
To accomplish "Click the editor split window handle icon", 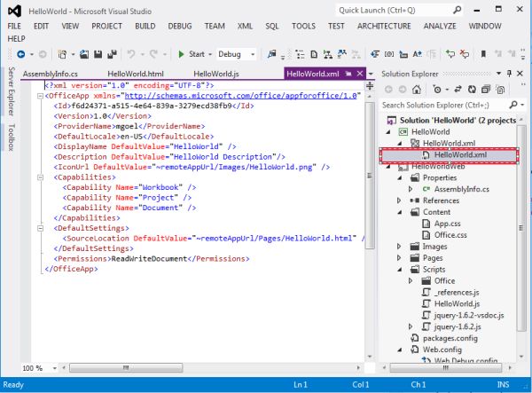I will pyautogui.click(x=370, y=85).
